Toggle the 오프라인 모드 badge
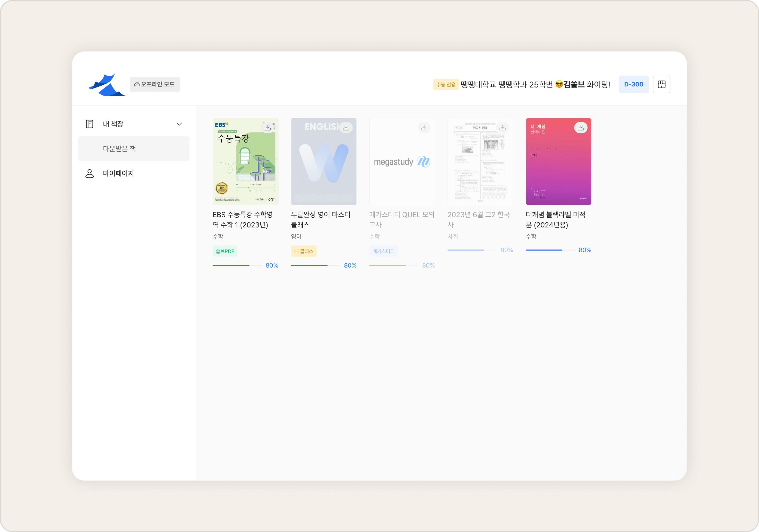This screenshot has width=759, height=532. pyautogui.click(x=154, y=84)
